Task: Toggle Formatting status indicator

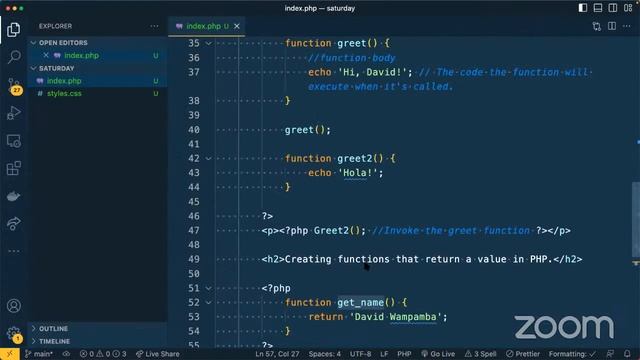Action: (x=572, y=354)
